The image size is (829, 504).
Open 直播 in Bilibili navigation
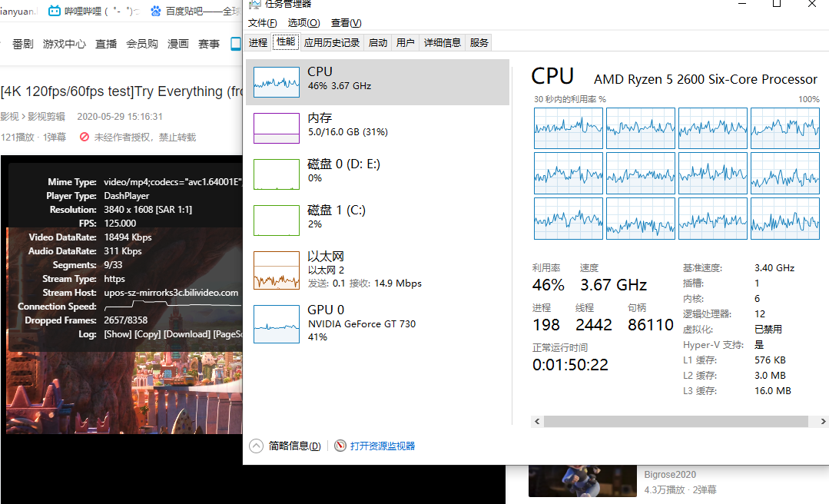[x=106, y=44]
